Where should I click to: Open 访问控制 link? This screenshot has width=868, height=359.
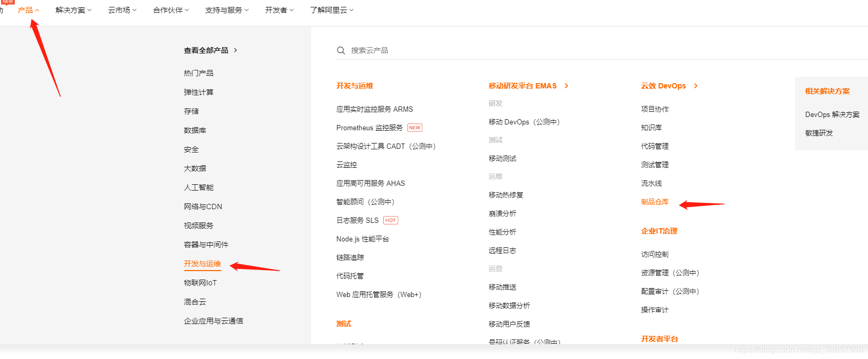(655, 254)
